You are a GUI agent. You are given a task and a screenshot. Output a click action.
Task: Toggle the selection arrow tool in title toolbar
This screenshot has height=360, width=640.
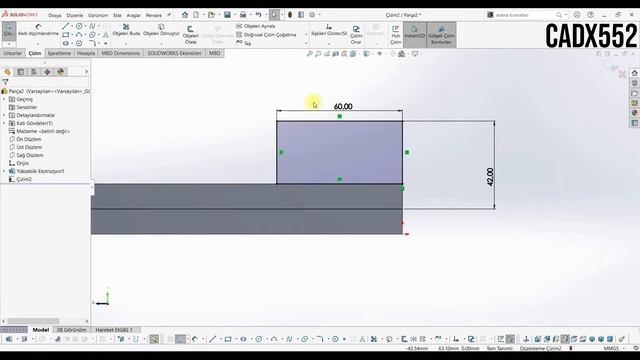pyautogui.click(x=274, y=15)
